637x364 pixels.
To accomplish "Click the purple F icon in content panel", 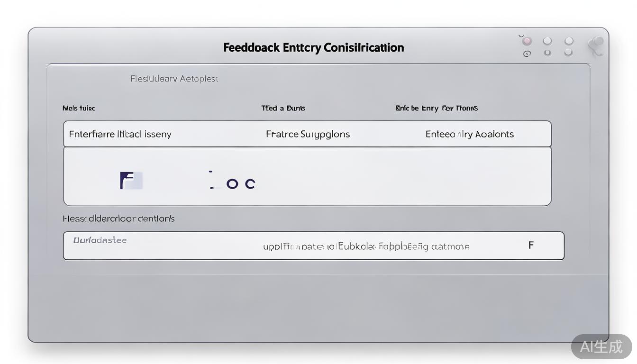I will (x=128, y=181).
